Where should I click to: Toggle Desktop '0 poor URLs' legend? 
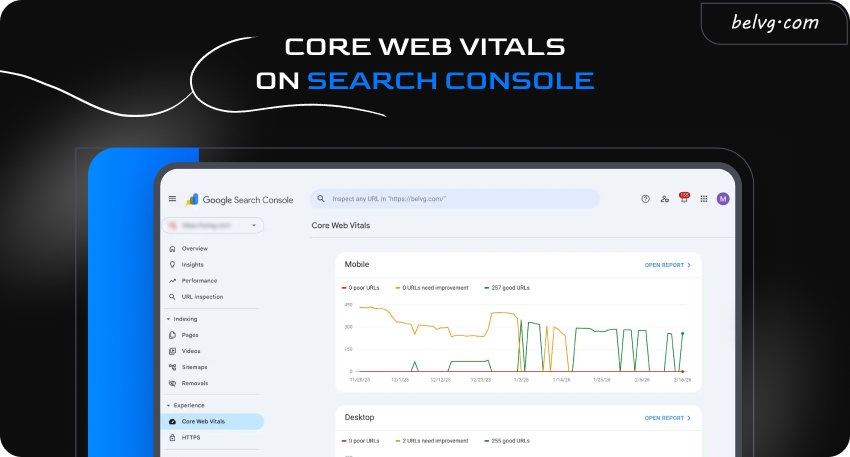coord(360,441)
